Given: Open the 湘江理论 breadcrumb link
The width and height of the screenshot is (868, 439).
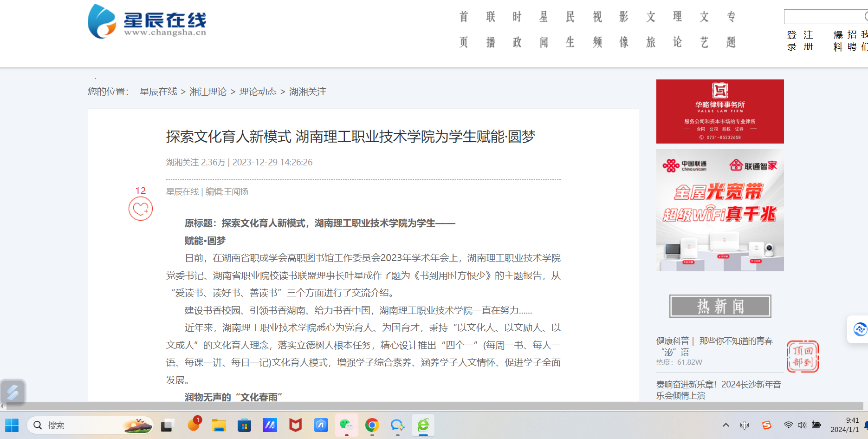Looking at the screenshot, I should coord(208,92).
